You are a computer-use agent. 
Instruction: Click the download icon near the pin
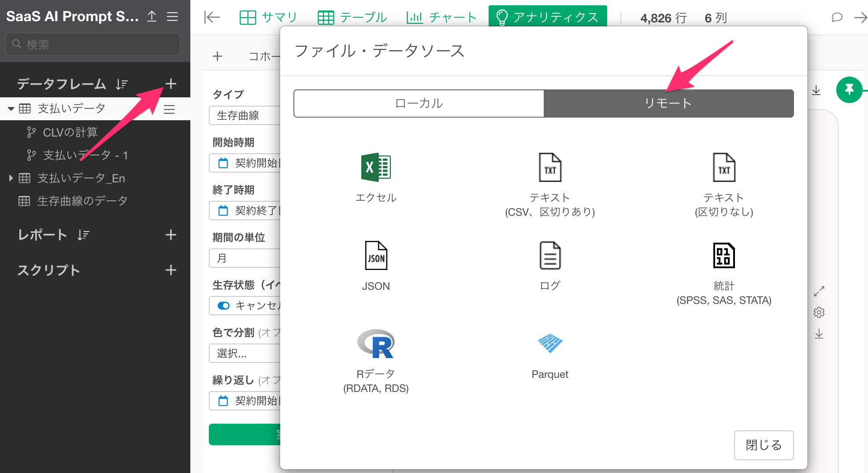tap(816, 90)
